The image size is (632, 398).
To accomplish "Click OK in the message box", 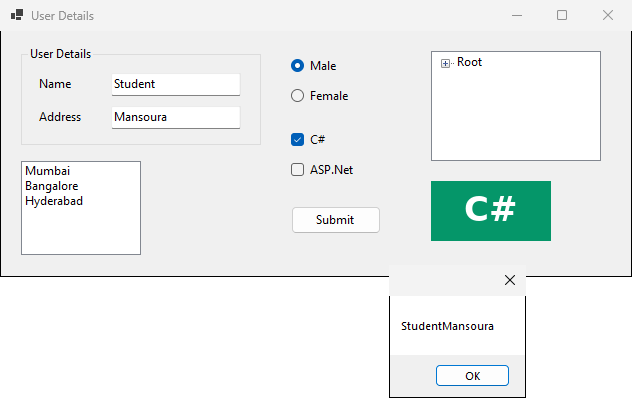I will tap(472, 376).
